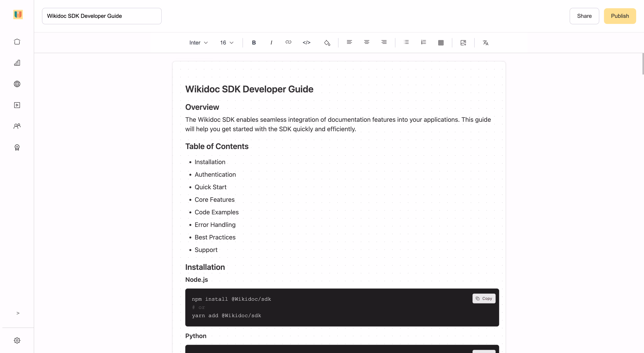
Task: Open the font size dropdown
Action: pyautogui.click(x=226, y=43)
